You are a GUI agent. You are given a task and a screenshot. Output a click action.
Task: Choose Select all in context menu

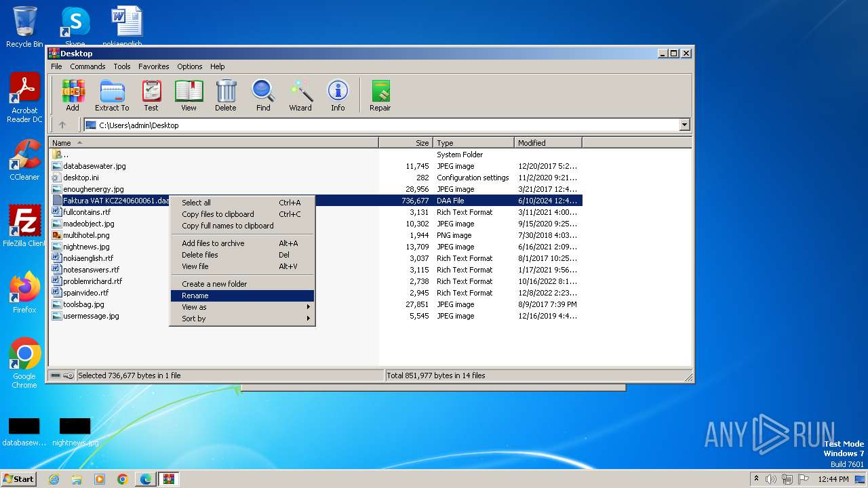[242, 203]
